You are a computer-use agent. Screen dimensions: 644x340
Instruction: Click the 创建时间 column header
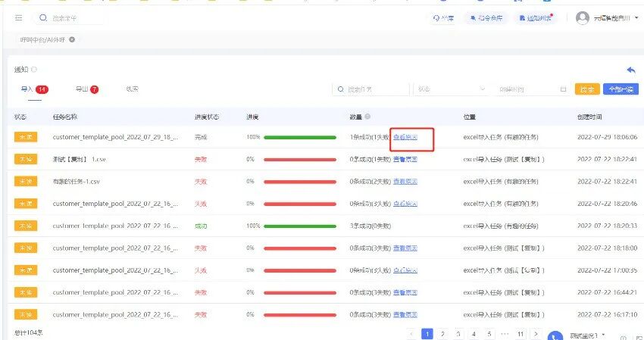tap(589, 117)
